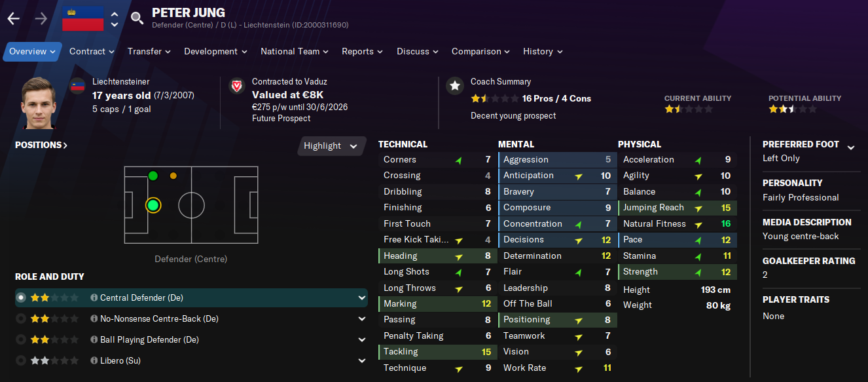Viewport: 868px width, 382px height.
Task: Click the green centre-back dot on pitch
Action: click(153, 206)
